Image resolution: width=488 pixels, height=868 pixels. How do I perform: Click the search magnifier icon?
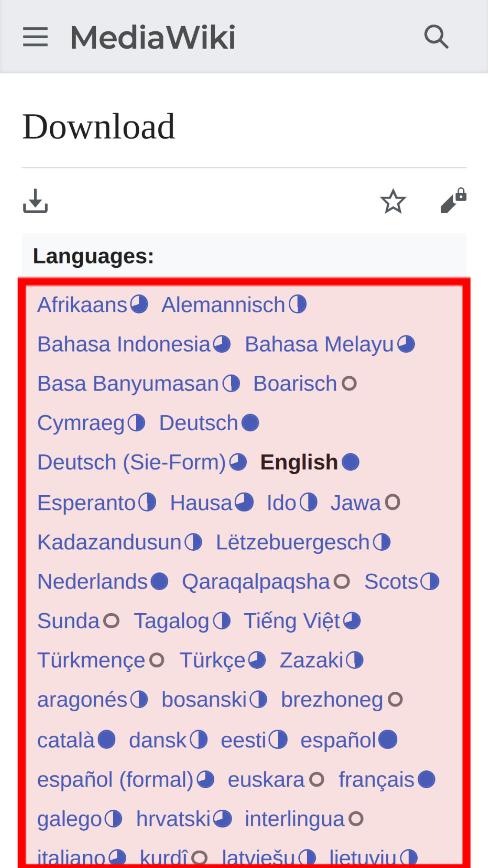(x=436, y=36)
